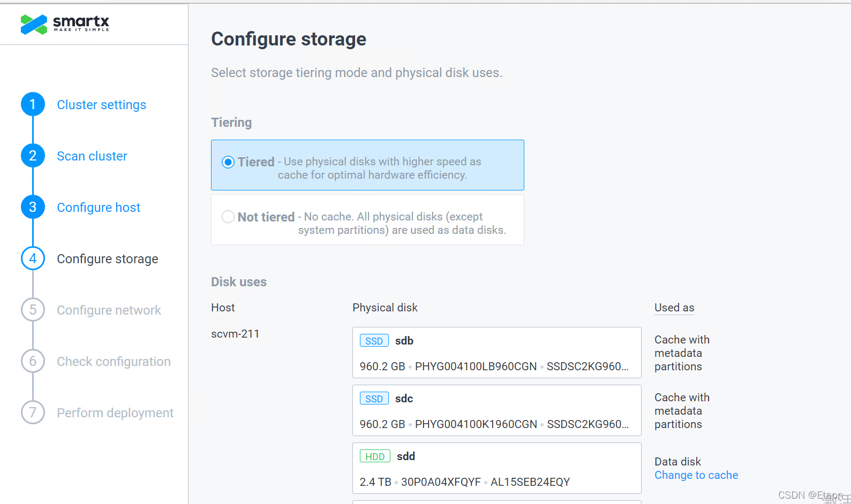Click the sdd physical disk card
The image size is (851, 504).
497,468
